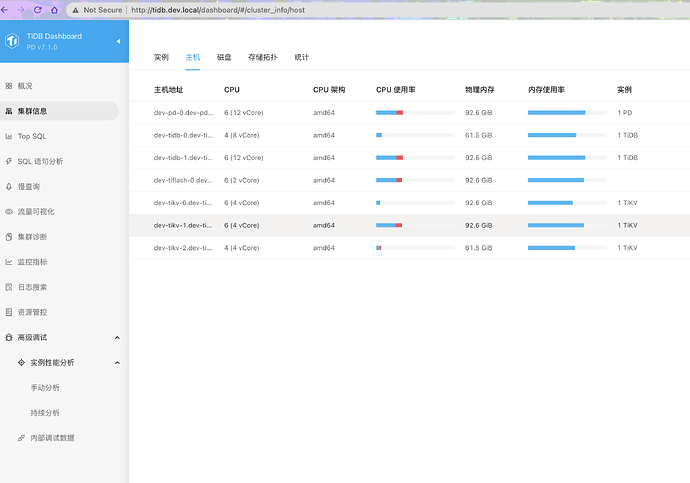Click the CPU usage bar for dev-tikv-1

pyautogui.click(x=415, y=225)
